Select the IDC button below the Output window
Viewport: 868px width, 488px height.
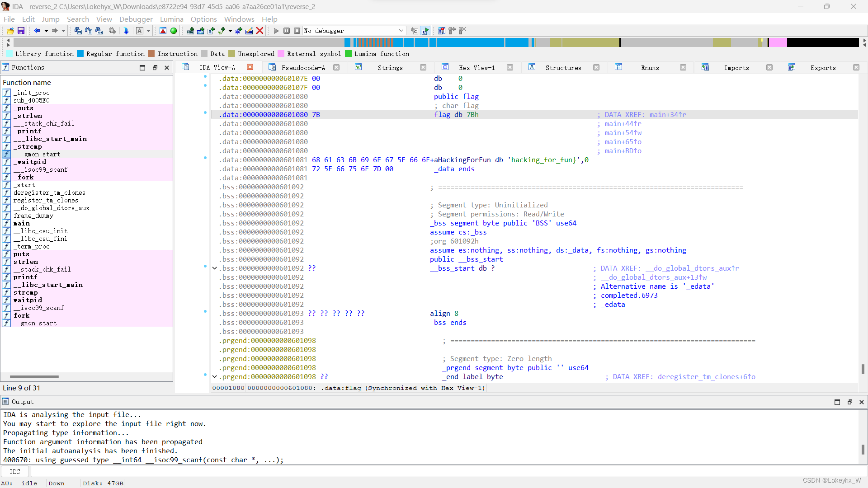(14, 471)
